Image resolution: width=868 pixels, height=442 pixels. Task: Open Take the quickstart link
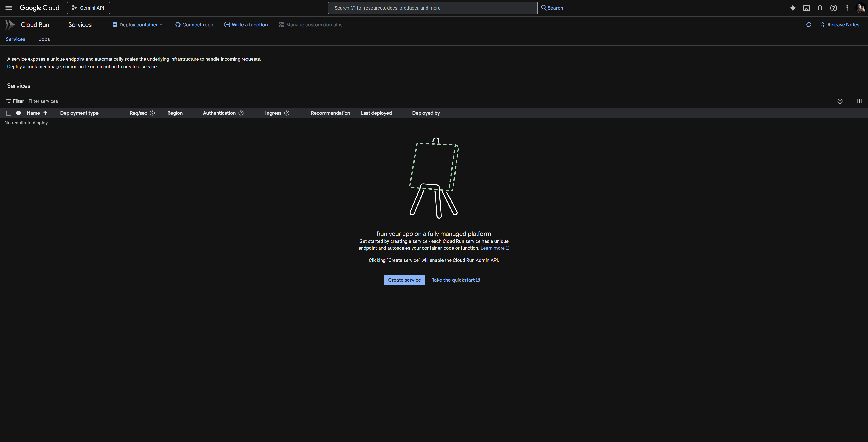456,280
